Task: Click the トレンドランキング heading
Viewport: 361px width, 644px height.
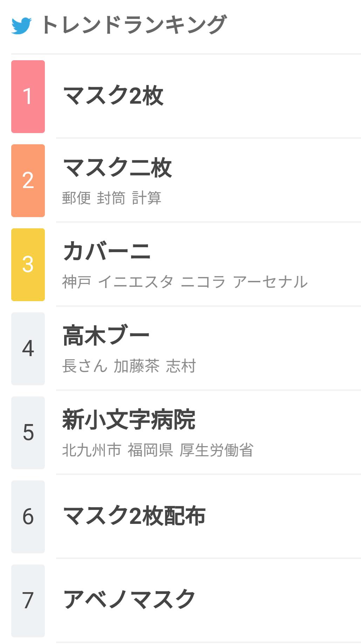Action: (134, 25)
